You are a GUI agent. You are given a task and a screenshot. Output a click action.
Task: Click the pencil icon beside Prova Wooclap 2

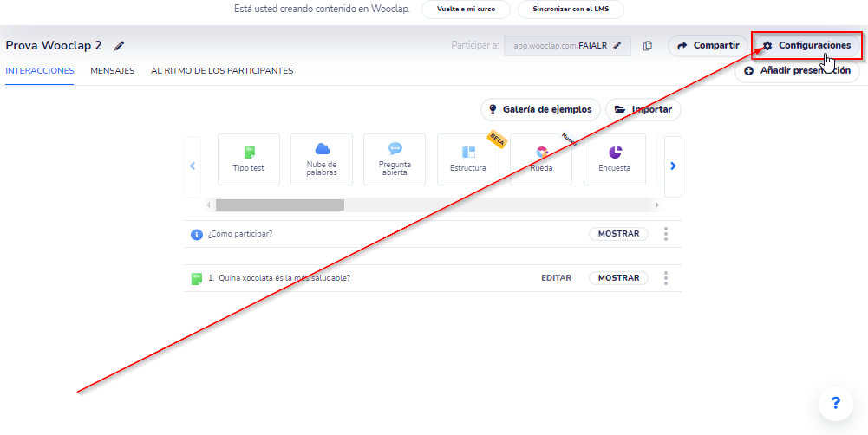click(120, 46)
